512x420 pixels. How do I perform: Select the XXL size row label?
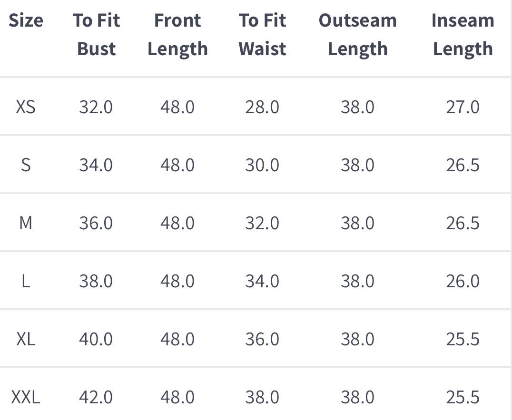(x=26, y=397)
